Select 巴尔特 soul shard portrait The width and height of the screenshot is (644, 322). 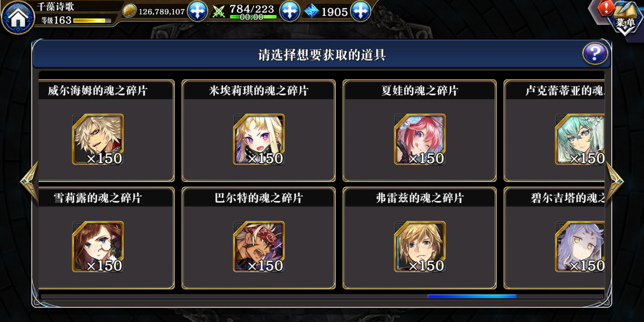coord(259,247)
